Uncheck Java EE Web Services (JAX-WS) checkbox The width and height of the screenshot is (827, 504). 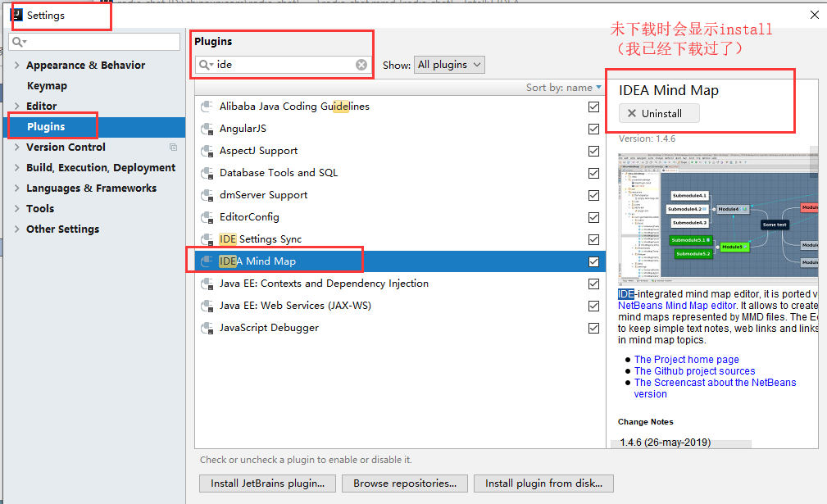(594, 306)
